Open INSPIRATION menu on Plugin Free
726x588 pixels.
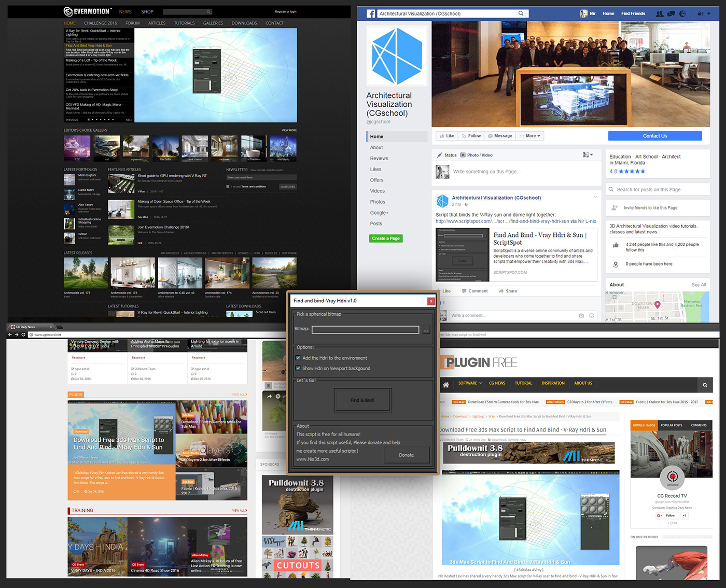click(x=553, y=383)
